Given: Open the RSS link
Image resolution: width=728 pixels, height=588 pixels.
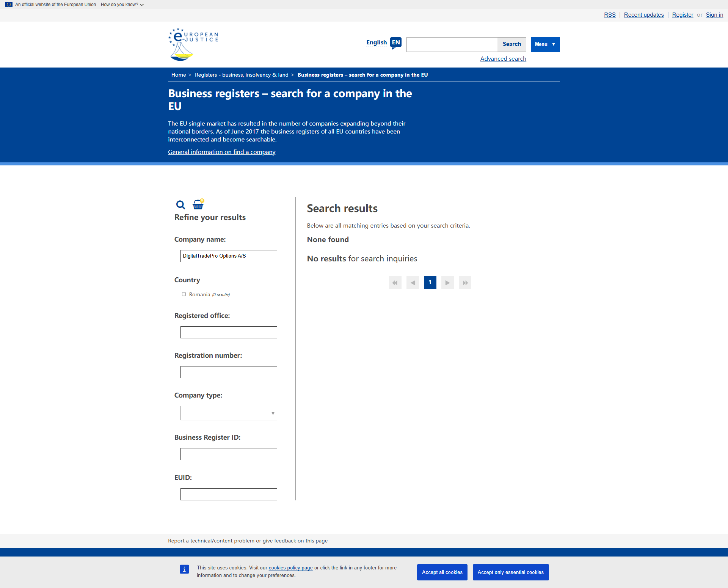Looking at the screenshot, I should coord(610,15).
